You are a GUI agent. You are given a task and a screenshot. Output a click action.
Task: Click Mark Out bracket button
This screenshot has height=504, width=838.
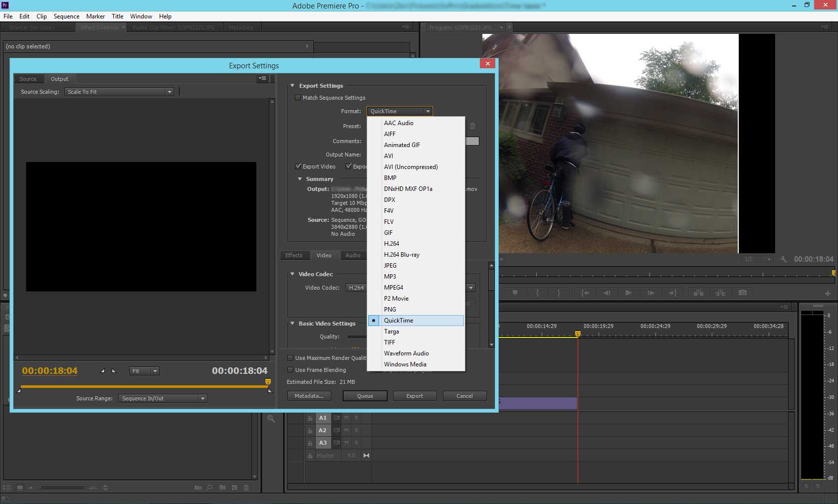coord(559,293)
